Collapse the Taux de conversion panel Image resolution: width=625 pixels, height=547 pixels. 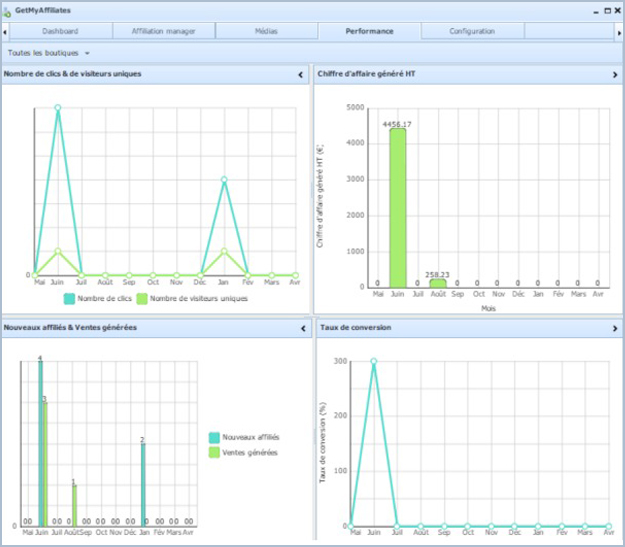pyautogui.click(x=614, y=327)
